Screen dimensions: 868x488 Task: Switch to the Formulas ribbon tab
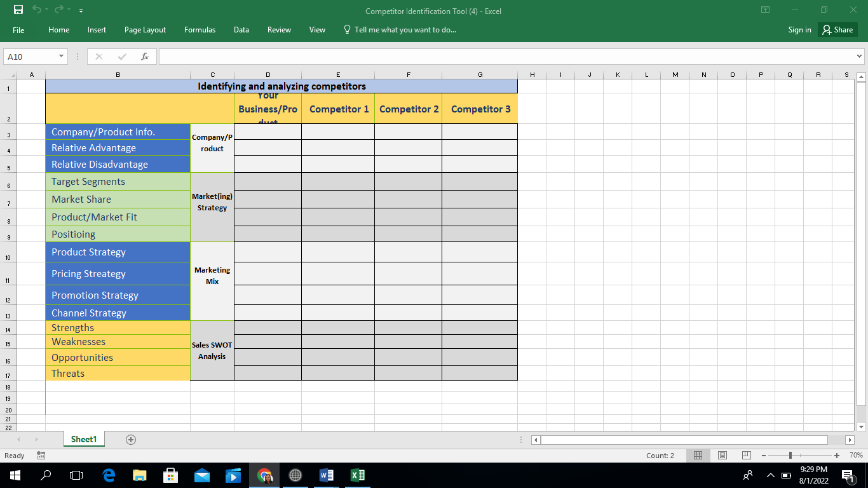click(x=200, y=29)
